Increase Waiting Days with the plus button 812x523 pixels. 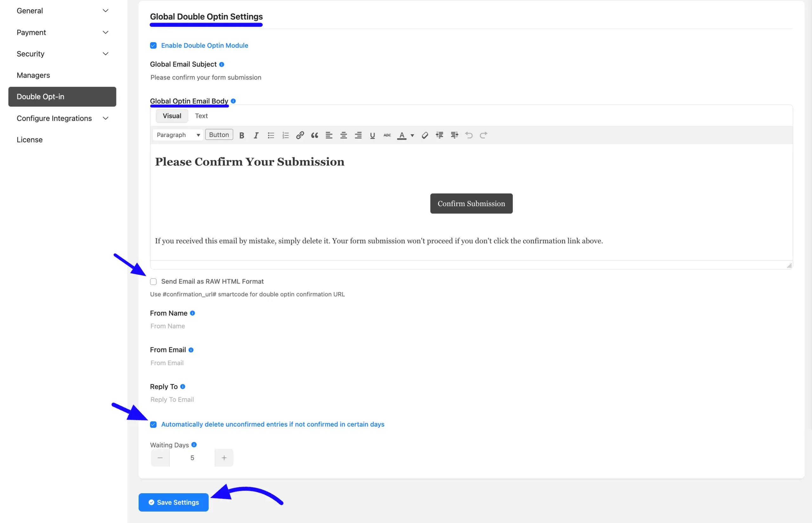coord(224,458)
